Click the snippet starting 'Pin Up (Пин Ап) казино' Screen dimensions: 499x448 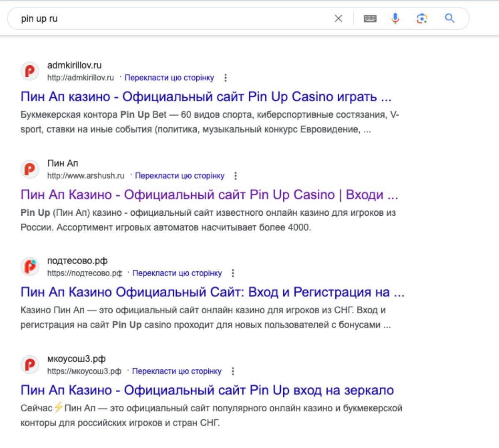[208, 220]
